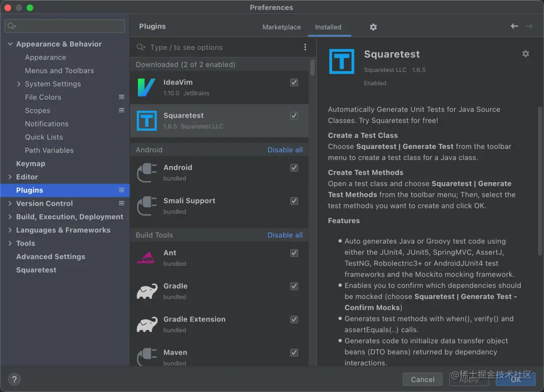544x392 pixels.
Task: Click Disable all for Build Tools
Action: click(285, 235)
